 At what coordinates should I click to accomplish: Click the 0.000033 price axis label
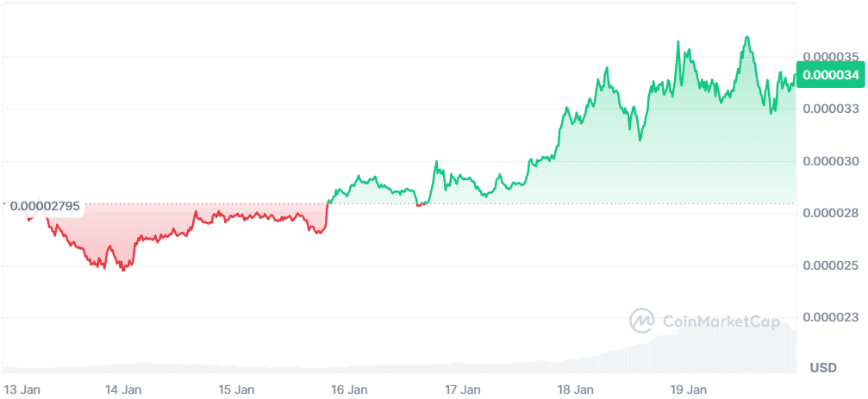pyautogui.click(x=831, y=109)
